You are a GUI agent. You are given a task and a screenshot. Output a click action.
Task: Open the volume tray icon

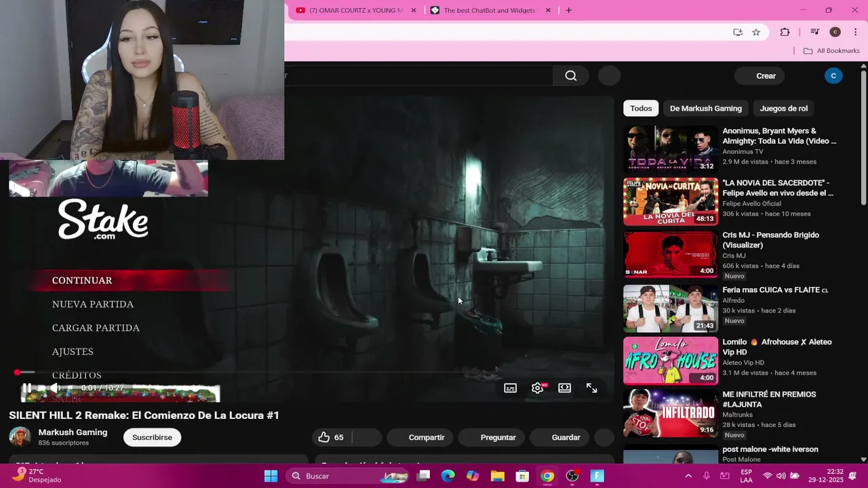(x=781, y=476)
